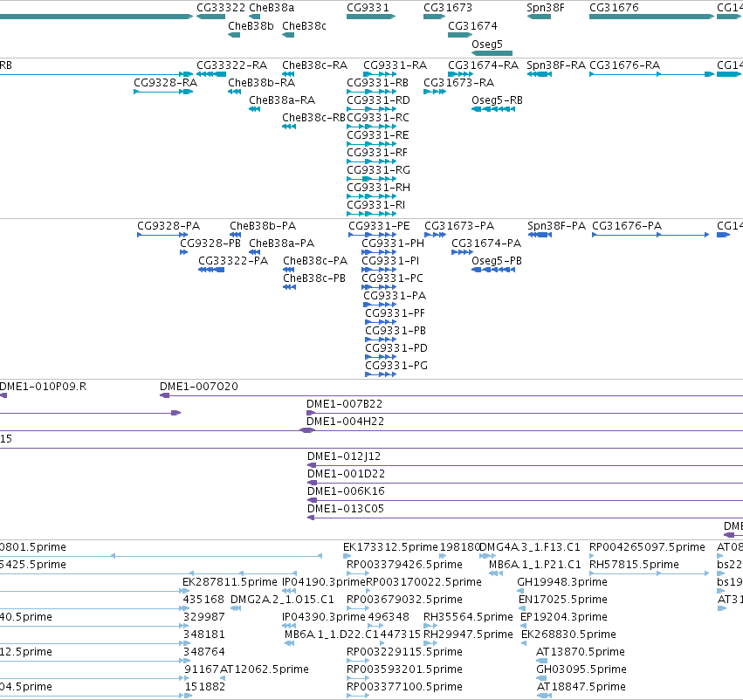Open protein CG9331-PE
Viewport: 743px width, 700px height.
click(379, 226)
